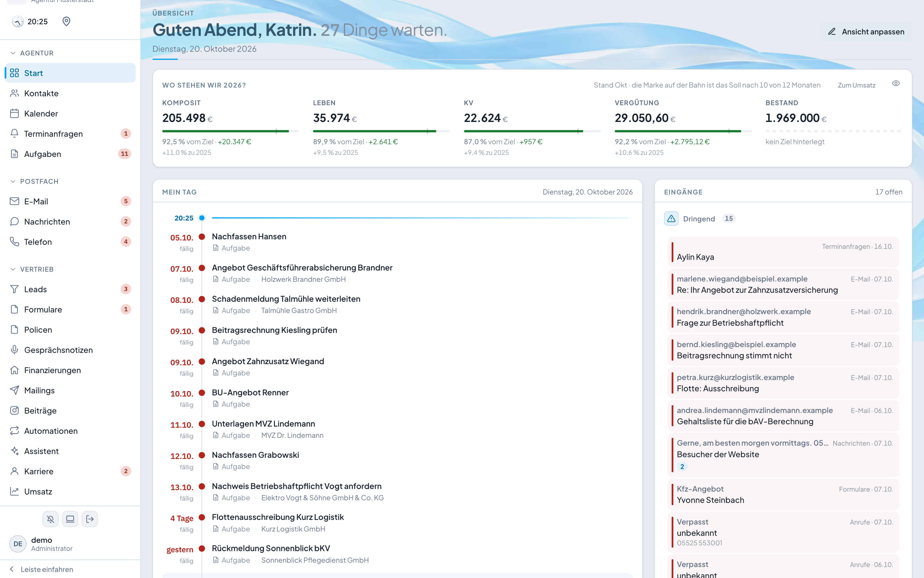Open email Flotte: Ausschreibung
Screen dimensions: 924x578
pyautogui.click(x=783, y=383)
